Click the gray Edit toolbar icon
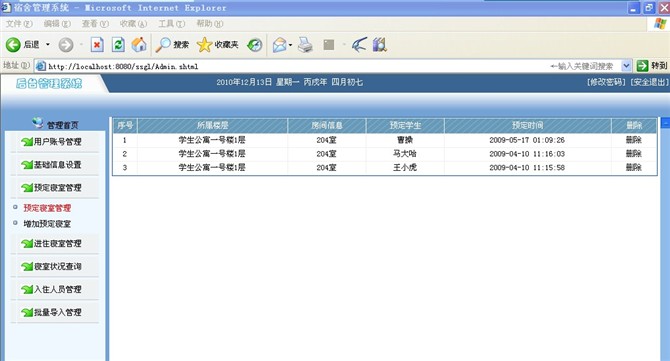This screenshot has height=361, width=670. (329, 44)
